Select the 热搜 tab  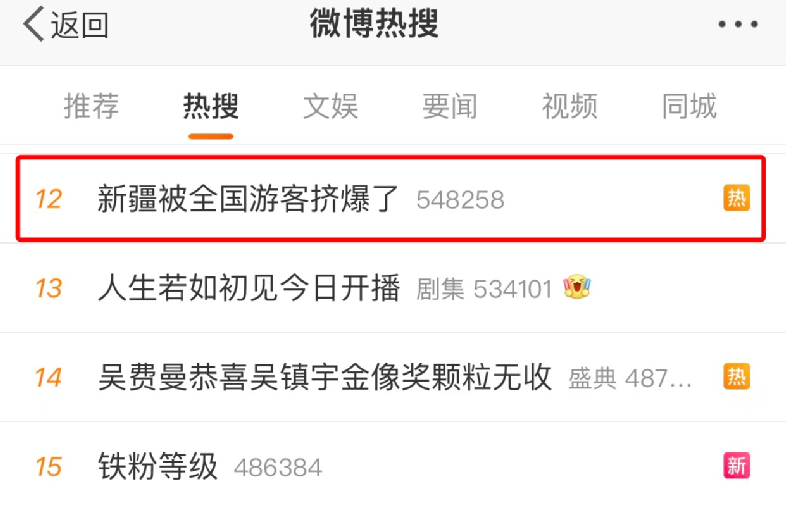[211, 106]
